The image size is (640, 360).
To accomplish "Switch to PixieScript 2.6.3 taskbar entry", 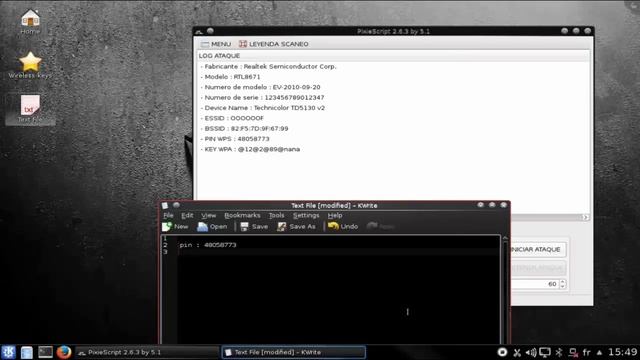I will click(x=147, y=352).
